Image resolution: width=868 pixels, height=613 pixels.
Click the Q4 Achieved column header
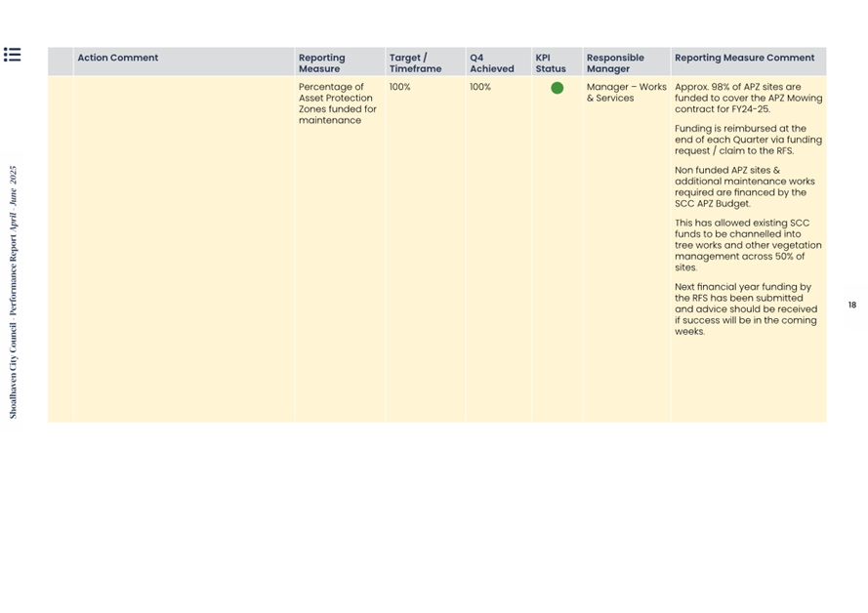491,63
